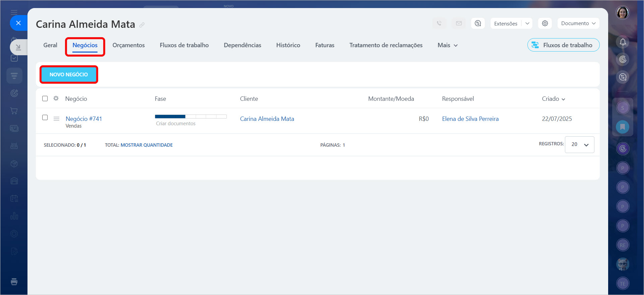Open the chat icon beside Extensões
The width and height of the screenshot is (644, 295).
click(478, 23)
